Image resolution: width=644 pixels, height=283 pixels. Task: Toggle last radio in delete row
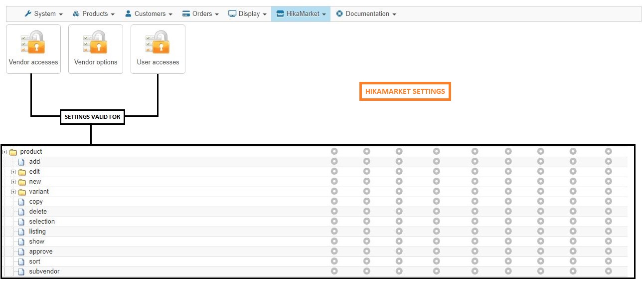pyautogui.click(x=608, y=211)
